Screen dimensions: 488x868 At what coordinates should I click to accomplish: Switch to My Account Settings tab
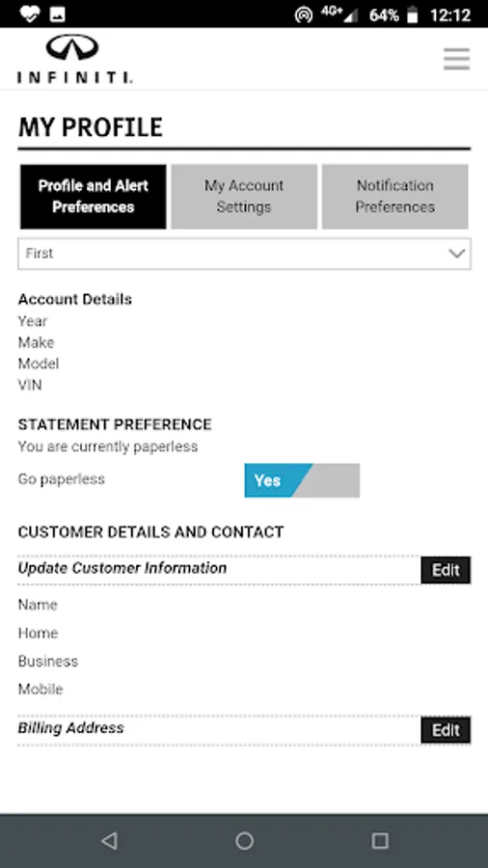[244, 196]
